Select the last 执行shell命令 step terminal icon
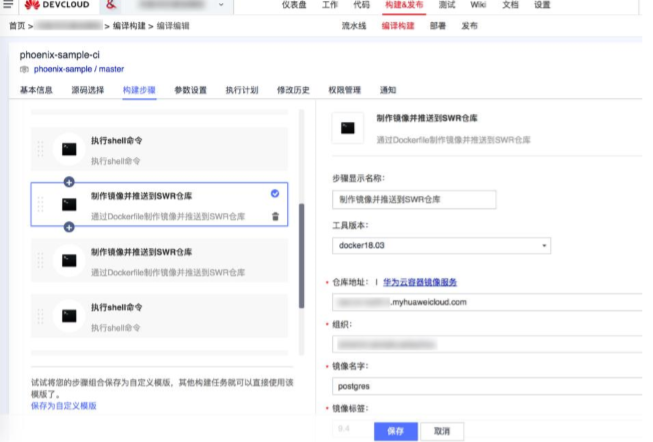Screen dimensions: 653x442 pos(69,316)
